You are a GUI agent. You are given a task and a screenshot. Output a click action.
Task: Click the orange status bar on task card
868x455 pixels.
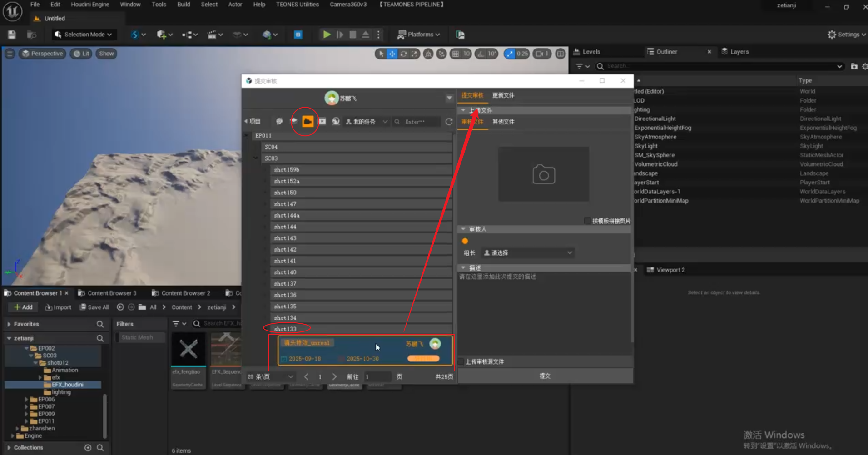[x=423, y=359]
